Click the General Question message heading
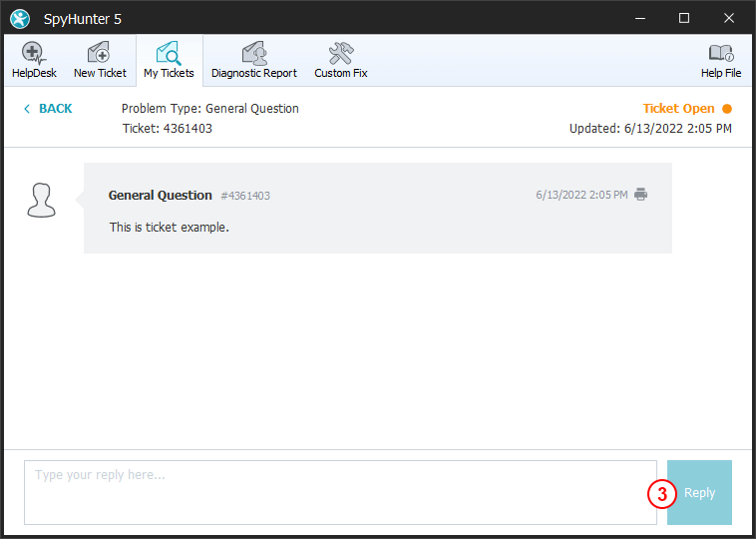The height and width of the screenshot is (539, 756). [160, 196]
